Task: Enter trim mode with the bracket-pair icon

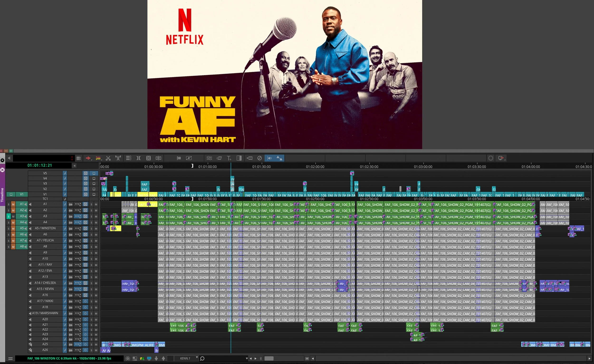Action: tap(138, 158)
